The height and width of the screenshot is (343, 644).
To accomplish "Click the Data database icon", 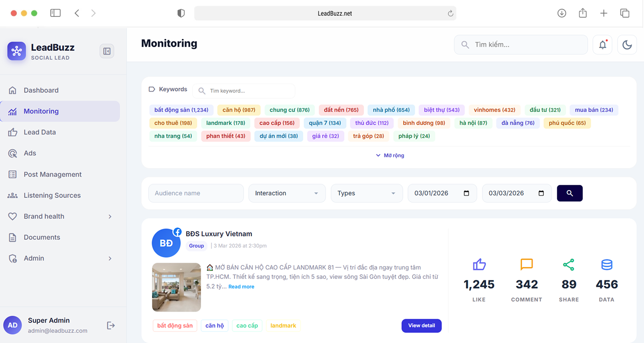I will 606,265.
